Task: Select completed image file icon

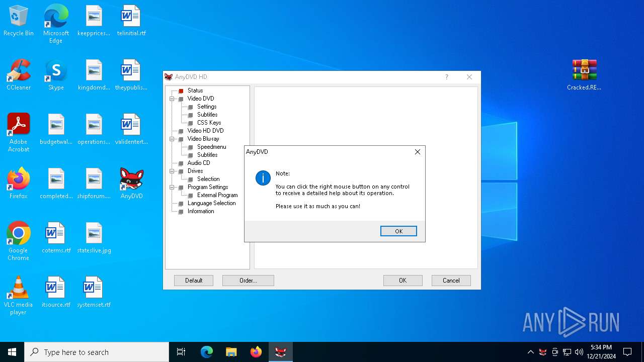Action: (56, 184)
